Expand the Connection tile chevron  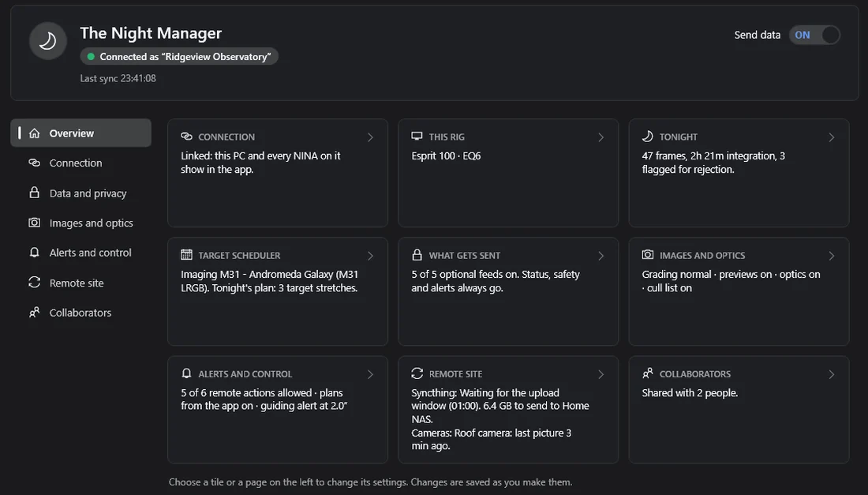click(x=370, y=137)
